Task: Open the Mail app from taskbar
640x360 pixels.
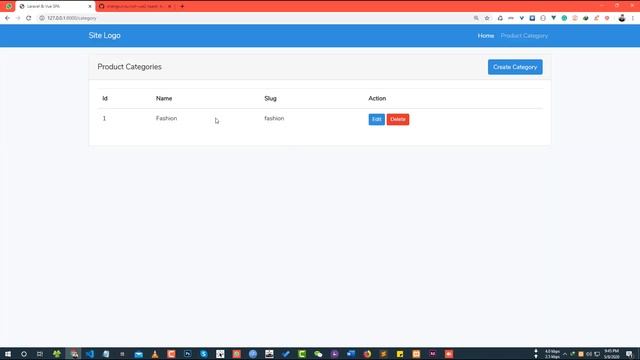Action: [x=138, y=354]
